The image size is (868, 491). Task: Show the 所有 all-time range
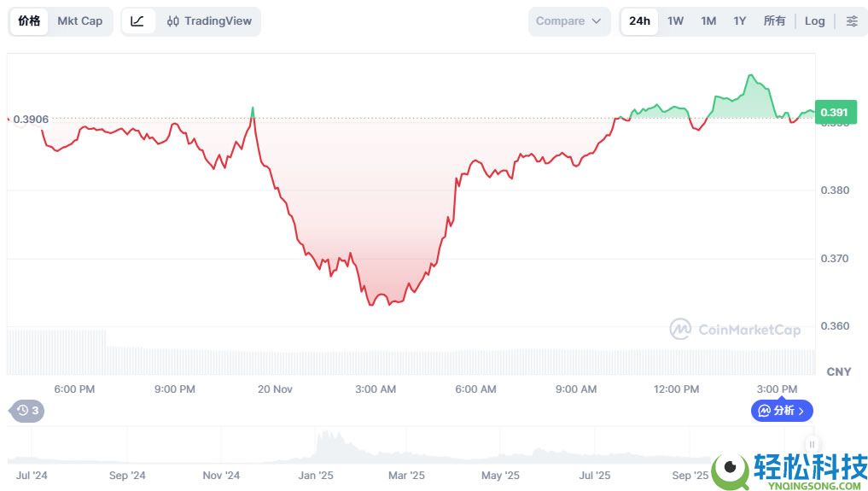click(x=774, y=21)
